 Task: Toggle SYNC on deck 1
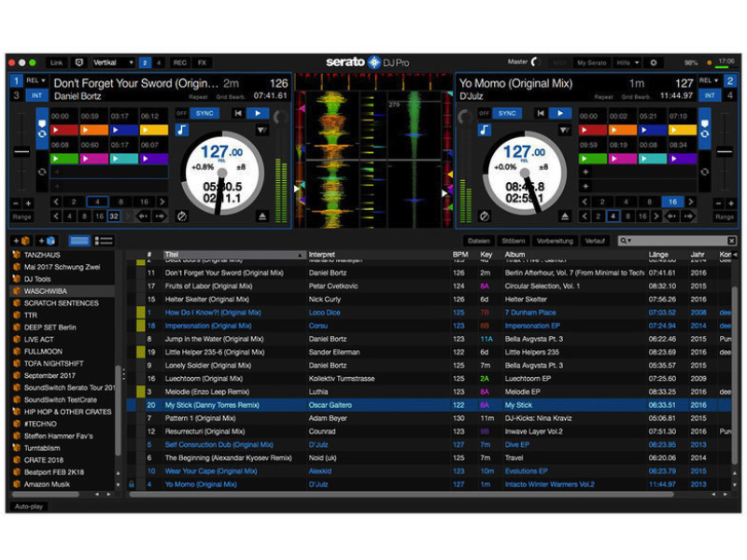(204, 113)
